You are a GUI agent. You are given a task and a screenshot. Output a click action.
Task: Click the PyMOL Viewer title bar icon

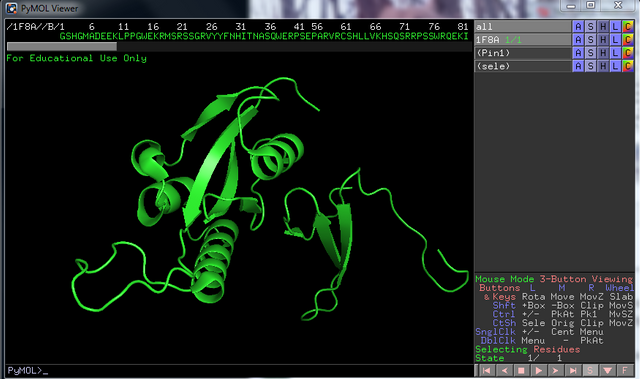11,8
